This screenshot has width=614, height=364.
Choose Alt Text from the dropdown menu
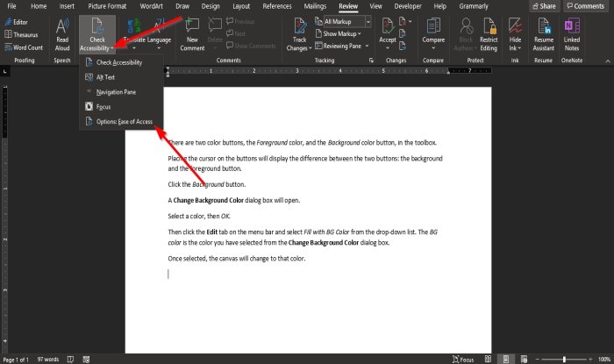(121, 77)
